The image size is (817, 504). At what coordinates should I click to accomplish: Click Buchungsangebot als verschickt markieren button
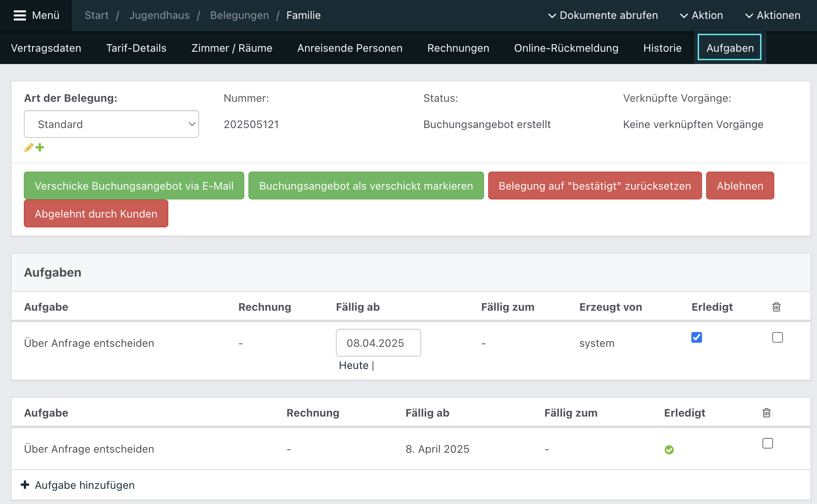coord(366,186)
